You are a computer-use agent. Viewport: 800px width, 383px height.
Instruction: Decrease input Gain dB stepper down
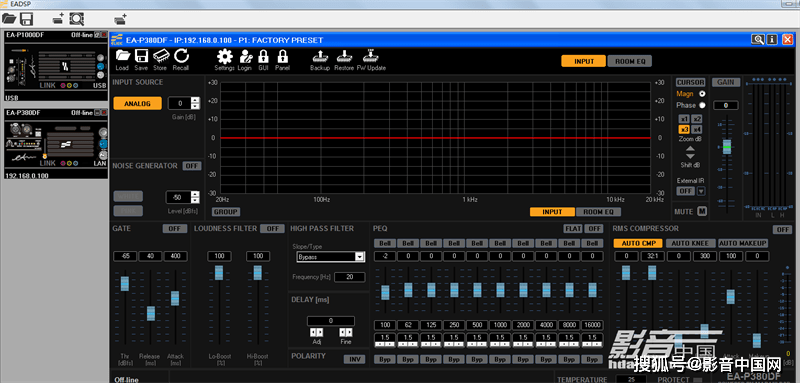point(195,106)
